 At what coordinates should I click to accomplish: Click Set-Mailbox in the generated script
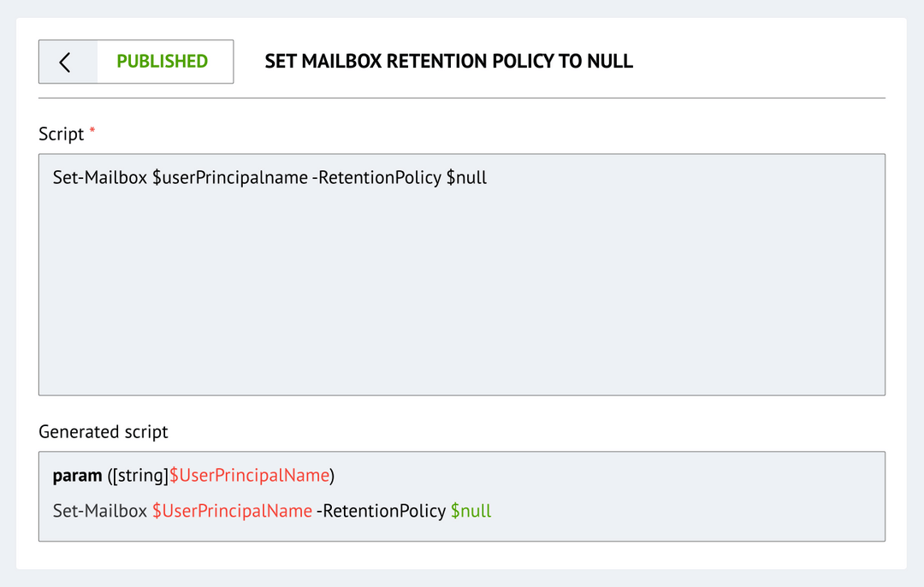tap(100, 511)
